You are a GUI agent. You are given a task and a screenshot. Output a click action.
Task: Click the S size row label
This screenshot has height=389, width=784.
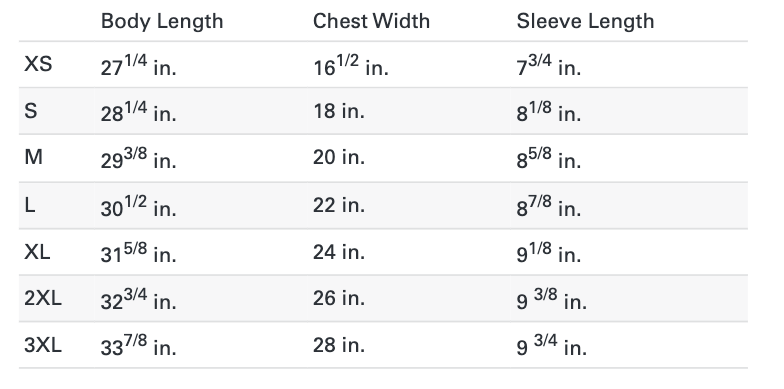pyautogui.click(x=30, y=110)
